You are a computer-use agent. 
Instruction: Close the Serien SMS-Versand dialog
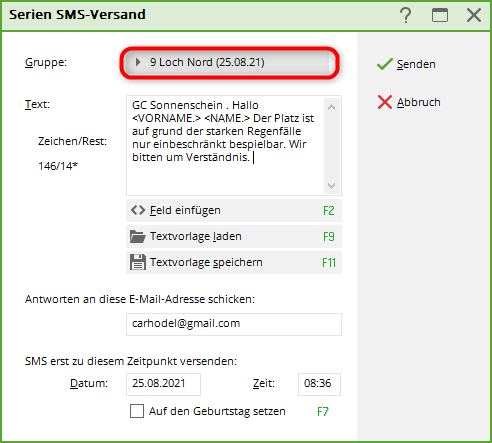pyautogui.click(x=474, y=15)
